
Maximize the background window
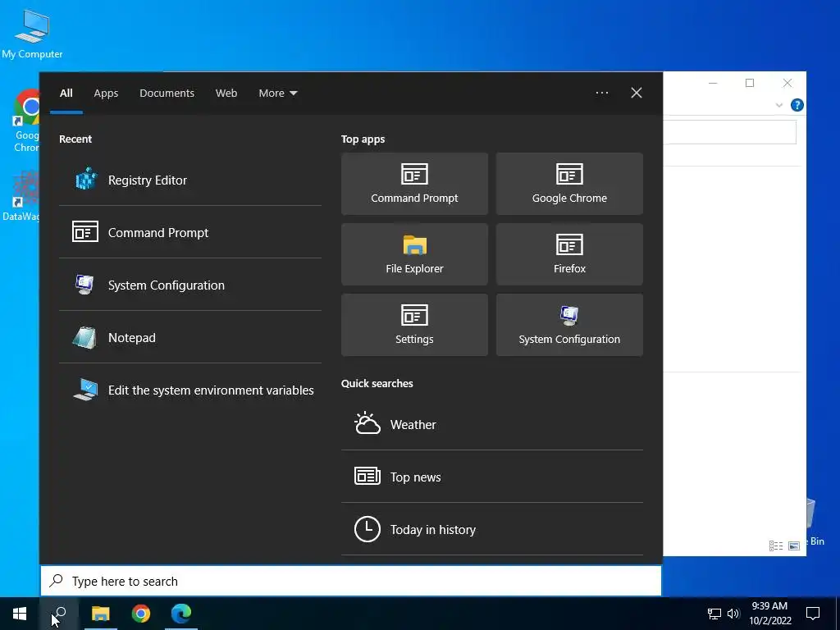(x=750, y=83)
